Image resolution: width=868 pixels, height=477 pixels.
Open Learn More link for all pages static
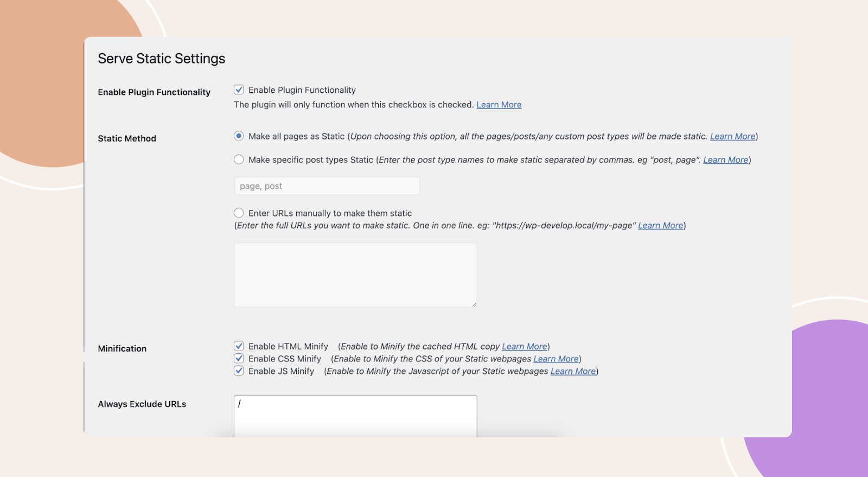[x=732, y=136]
